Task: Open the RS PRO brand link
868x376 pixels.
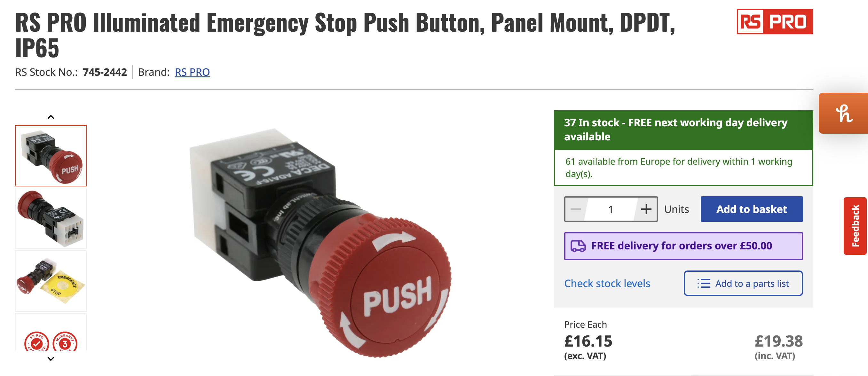Action: point(192,72)
